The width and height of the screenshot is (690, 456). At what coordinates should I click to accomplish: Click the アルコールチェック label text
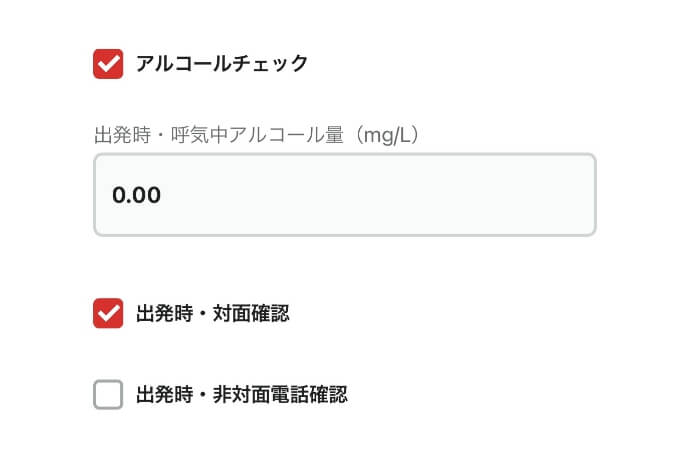click(x=221, y=64)
